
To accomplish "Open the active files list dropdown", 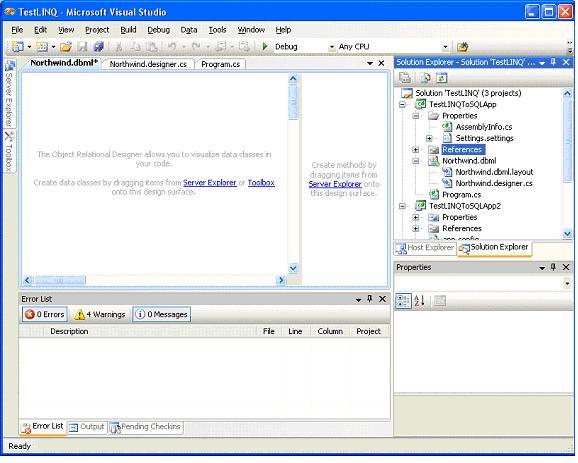I will 370,64.
